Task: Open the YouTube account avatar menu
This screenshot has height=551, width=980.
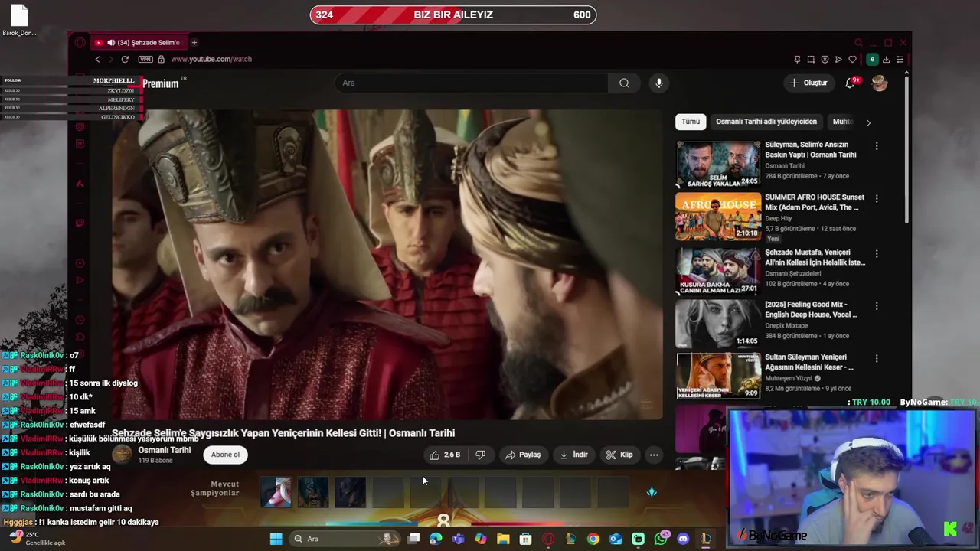Action: click(879, 83)
